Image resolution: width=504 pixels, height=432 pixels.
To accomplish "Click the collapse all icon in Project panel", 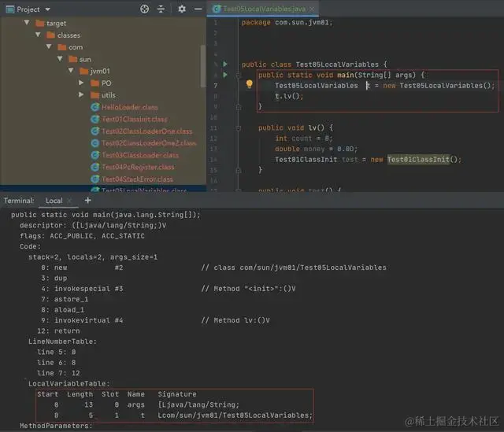I will 161,9.
